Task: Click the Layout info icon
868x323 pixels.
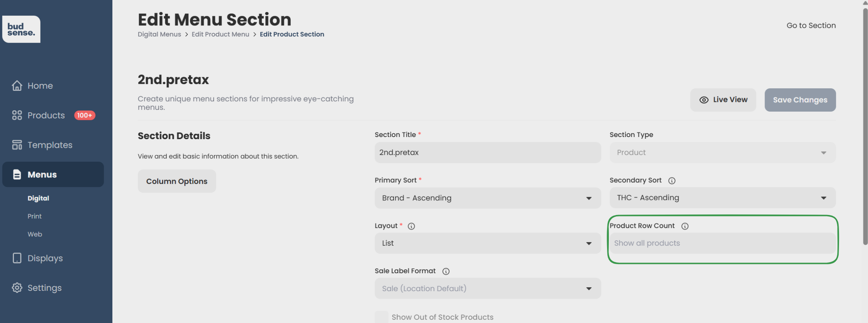Action: pyautogui.click(x=411, y=226)
